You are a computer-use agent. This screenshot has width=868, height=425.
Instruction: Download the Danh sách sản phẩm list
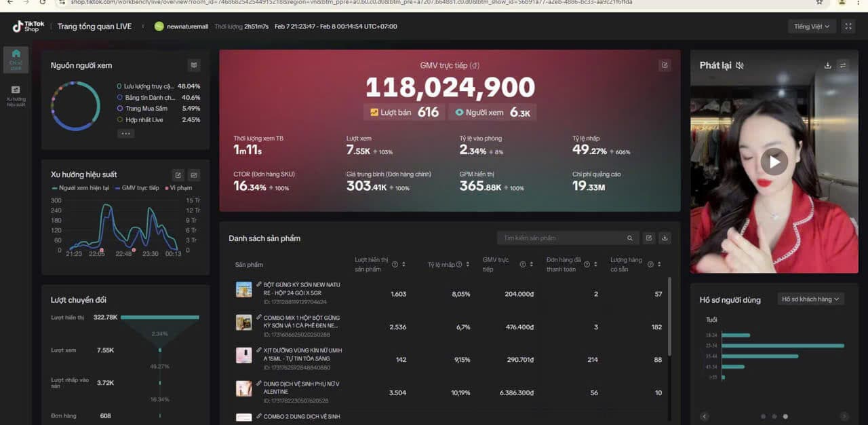click(x=665, y=238)
